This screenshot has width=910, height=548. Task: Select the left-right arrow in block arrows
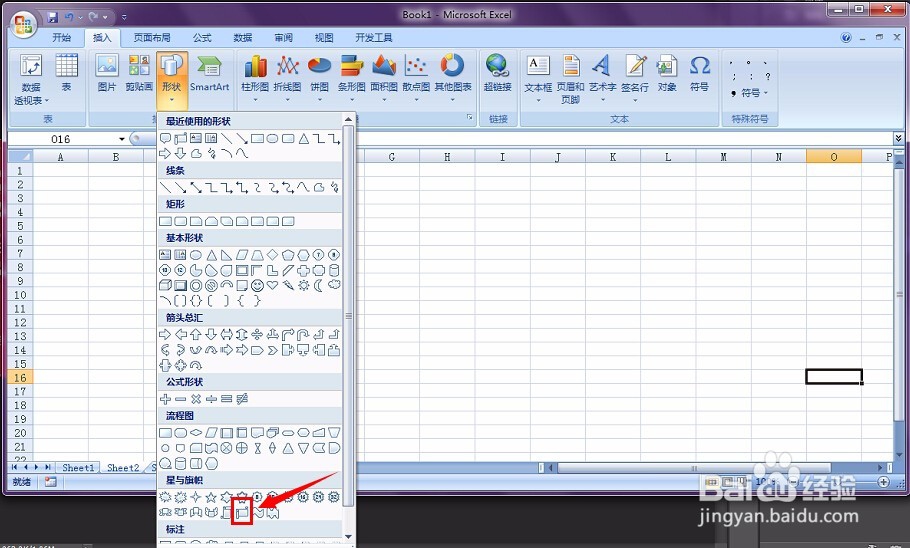point(226,334)
